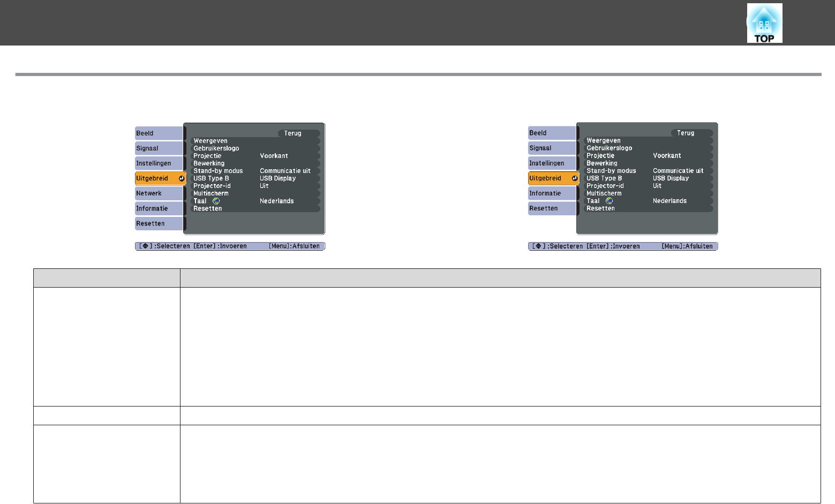835x504 pixels.
Task: Click Communicatie uit value in left menu
Action: (285, 171)
